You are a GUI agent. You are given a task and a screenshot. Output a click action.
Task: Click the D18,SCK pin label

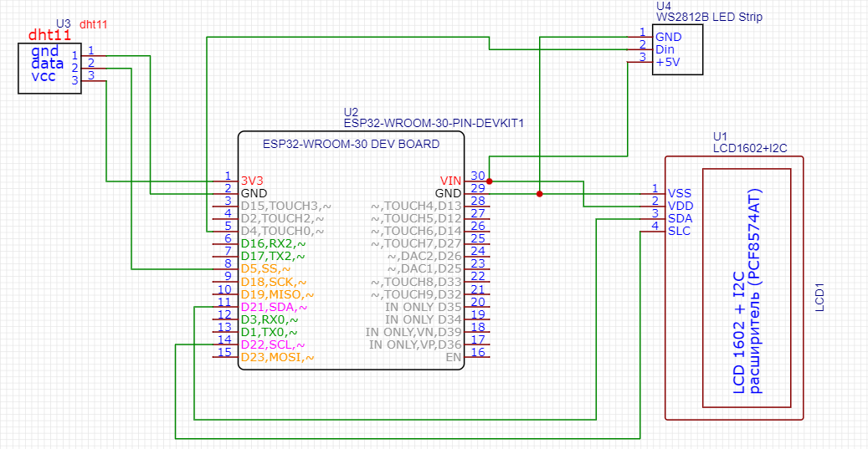coord(274,282)
